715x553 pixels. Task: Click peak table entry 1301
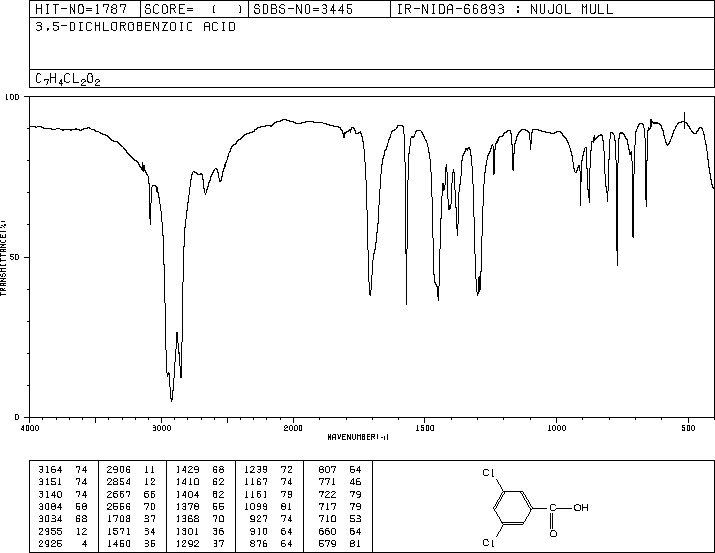(187, 532)
